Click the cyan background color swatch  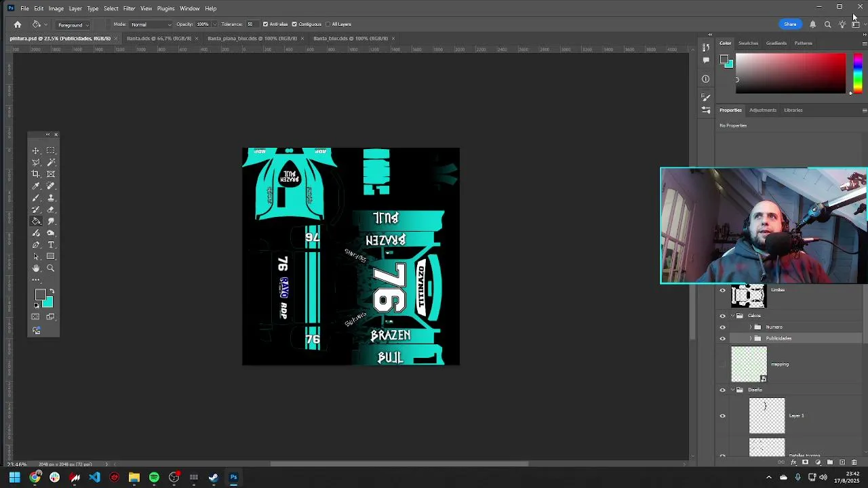[x=48, y=303]
